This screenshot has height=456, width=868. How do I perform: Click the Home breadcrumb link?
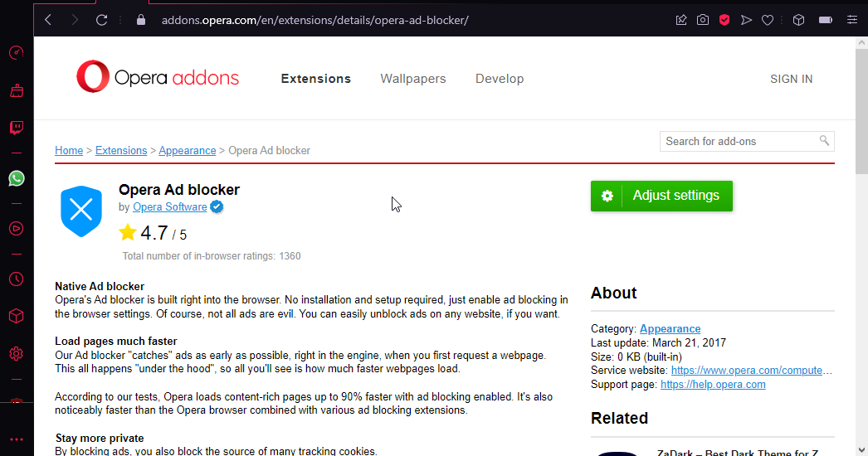[69, 151]
